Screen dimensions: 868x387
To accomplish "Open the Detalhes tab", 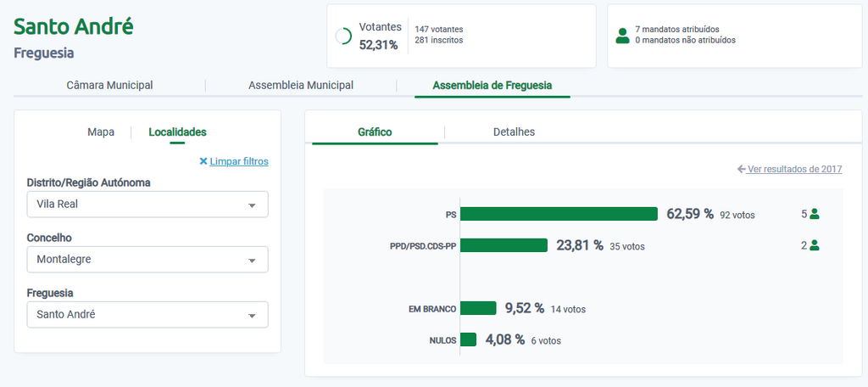I will (514, 132).
